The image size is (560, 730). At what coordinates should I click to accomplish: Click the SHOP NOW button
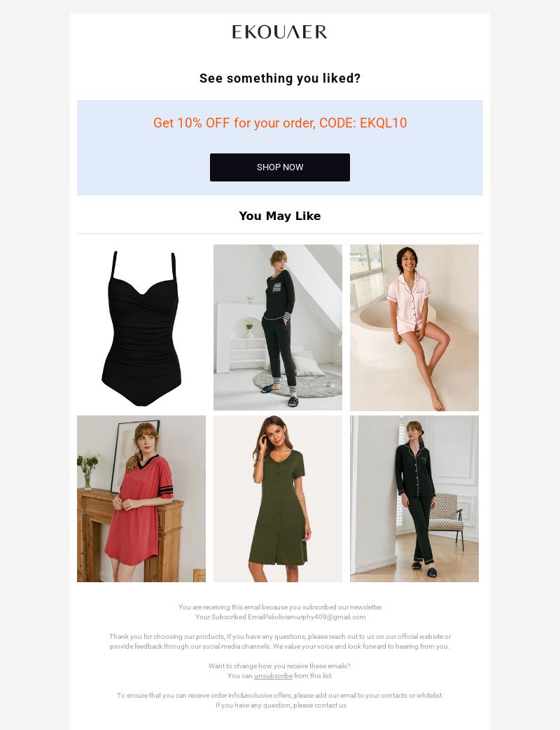(279, 167)
